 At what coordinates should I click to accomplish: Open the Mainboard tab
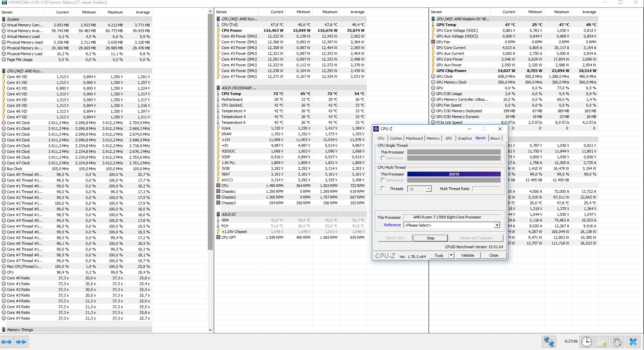tap(414, 138)
